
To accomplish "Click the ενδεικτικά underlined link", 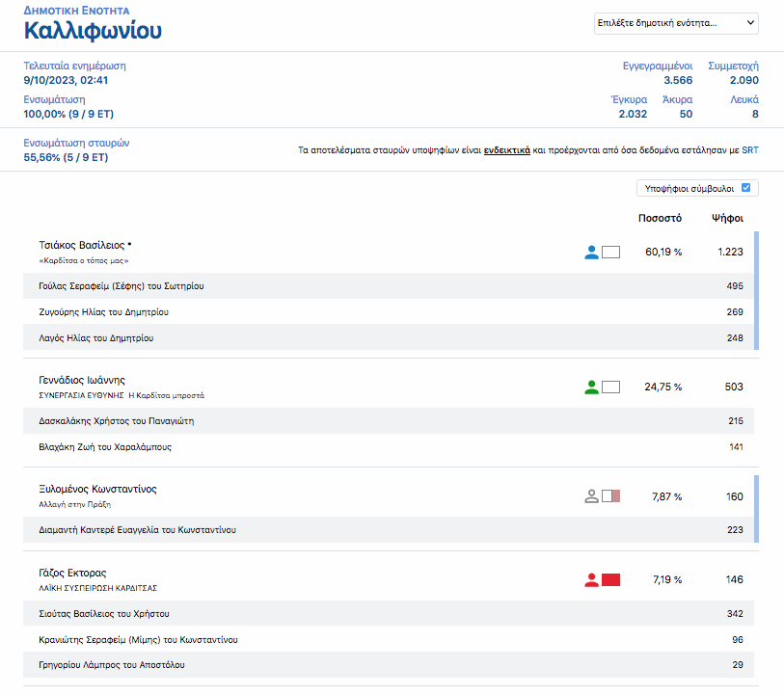I will [506, 150].
